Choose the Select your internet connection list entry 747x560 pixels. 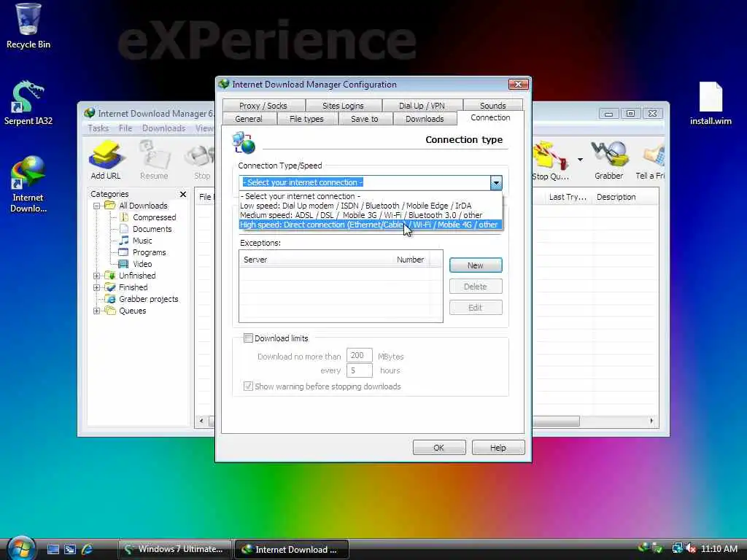tap(371, 196)
